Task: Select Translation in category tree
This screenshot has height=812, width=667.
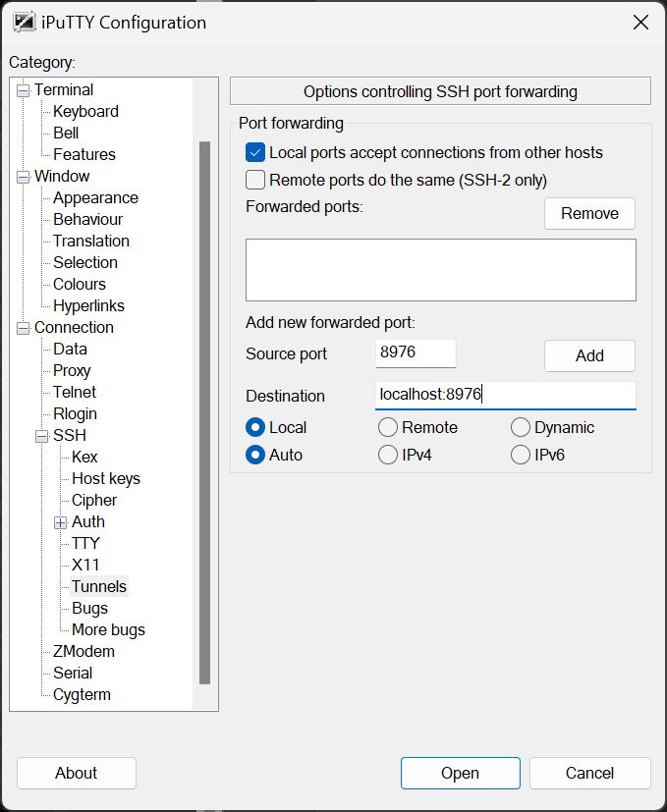Action: [90, 241]
